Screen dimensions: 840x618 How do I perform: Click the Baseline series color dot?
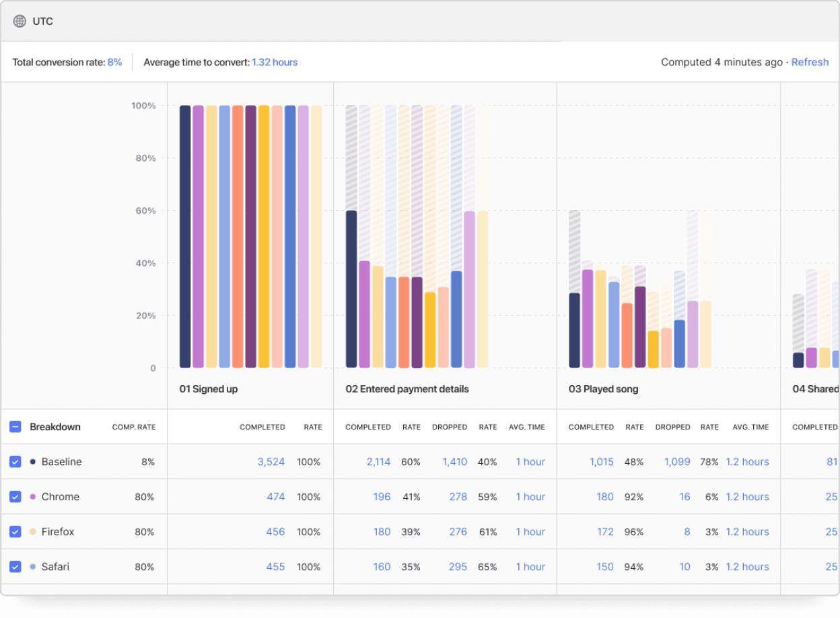tap(32, 462)
